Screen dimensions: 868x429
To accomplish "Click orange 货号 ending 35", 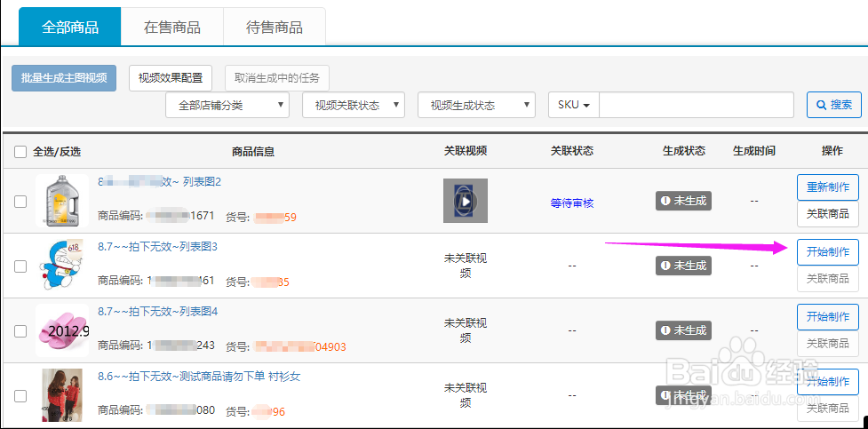I will pos(270,282).
